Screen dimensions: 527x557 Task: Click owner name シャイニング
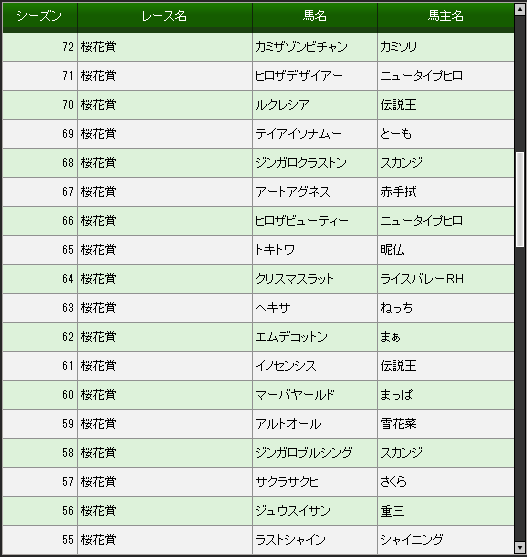412,540
